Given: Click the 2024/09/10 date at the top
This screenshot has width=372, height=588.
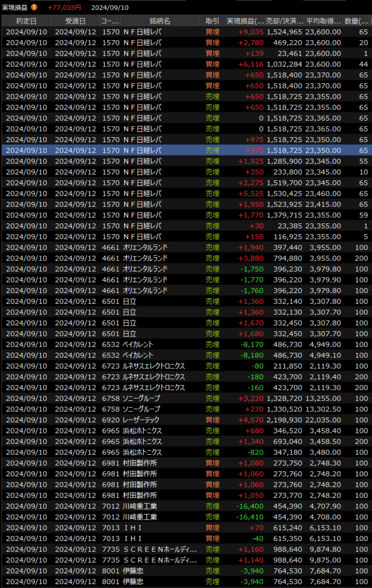Looking at the screenshot, I should 109,7.
